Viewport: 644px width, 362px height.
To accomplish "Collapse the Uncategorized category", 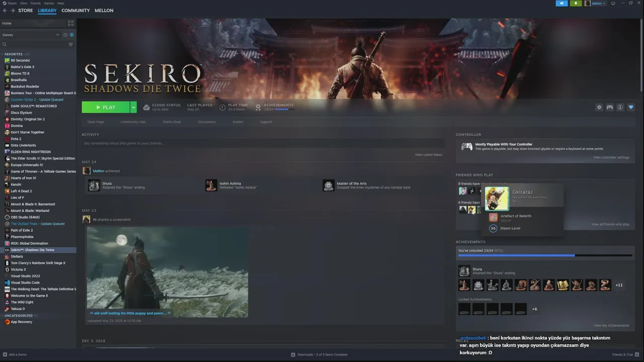I will 3,315.
